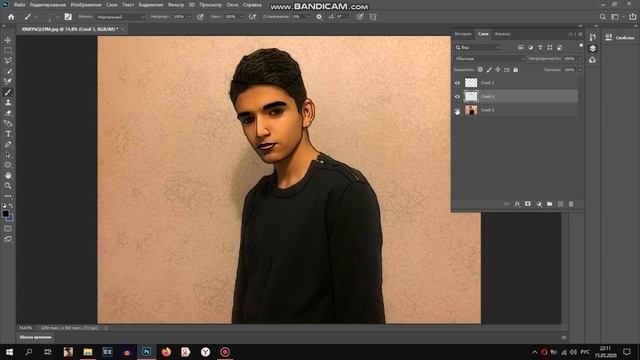The height and width of the screenshot is (360, 640).
Task: Select the Horizontal Type tool
Action: [8, 134]
